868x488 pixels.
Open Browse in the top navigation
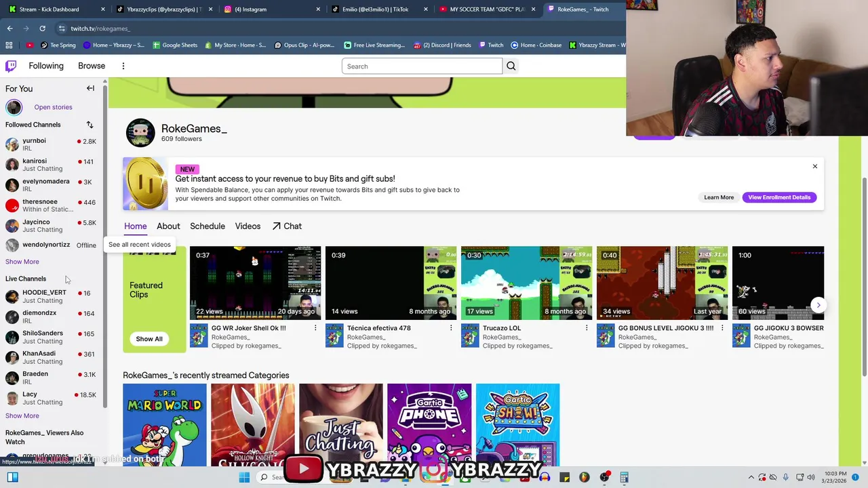click(x=92, y=66)
